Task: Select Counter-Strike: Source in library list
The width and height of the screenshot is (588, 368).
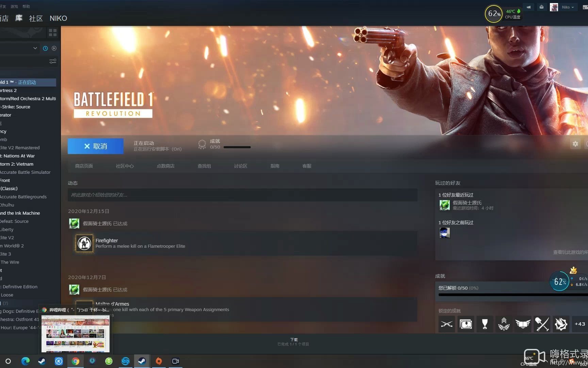Action: click(x=28, y=107)
